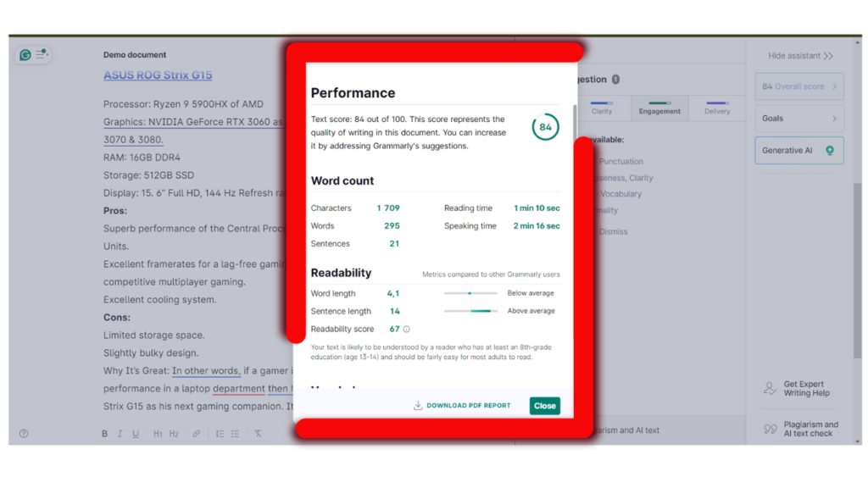
Task: Click the 'Excellent cooling system.' line
Action: [160, 300]
